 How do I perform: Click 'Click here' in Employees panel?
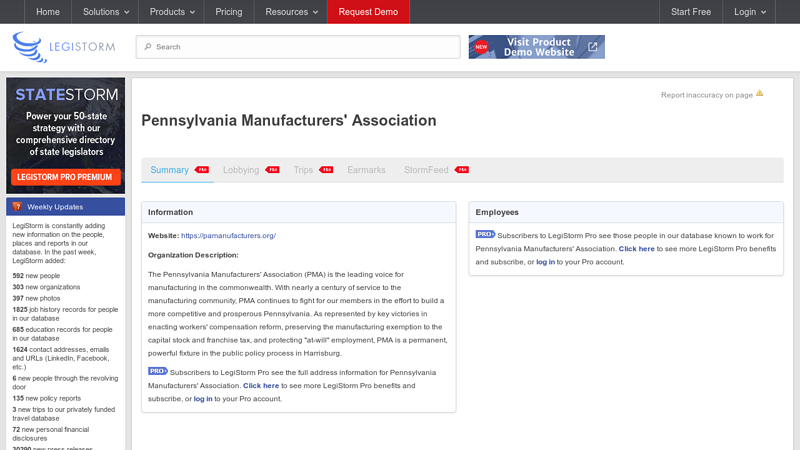coord(636,249)
